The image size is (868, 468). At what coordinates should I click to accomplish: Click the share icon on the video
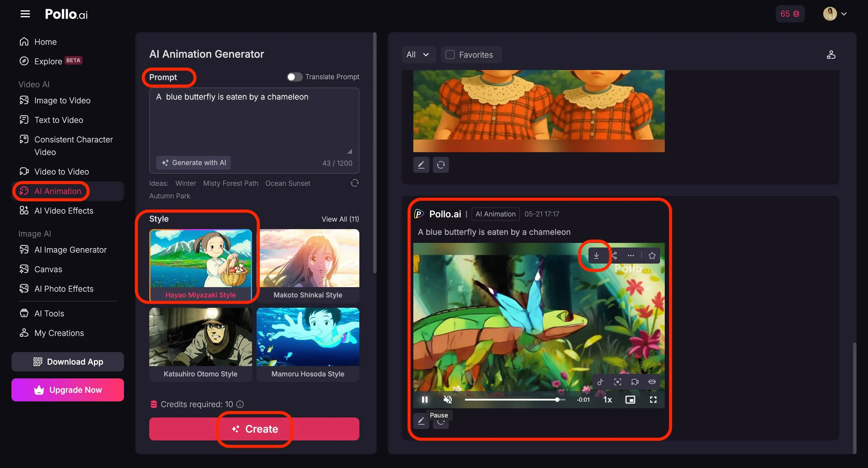click(x=614, y=256)
